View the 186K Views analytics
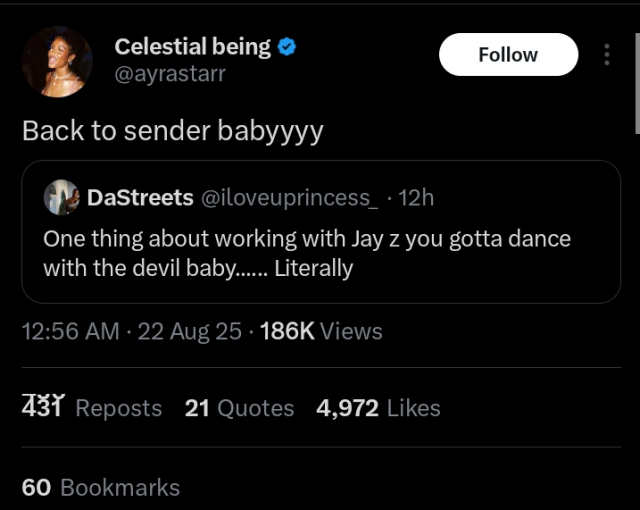The image size is (640, 510). [320, 331]
